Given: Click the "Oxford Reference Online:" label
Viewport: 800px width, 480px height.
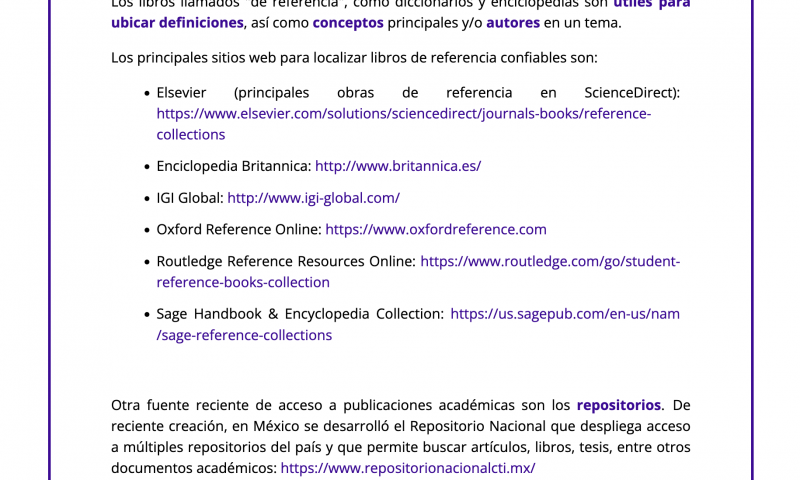Looking at the screenshot, I should [x=238, y=229].
